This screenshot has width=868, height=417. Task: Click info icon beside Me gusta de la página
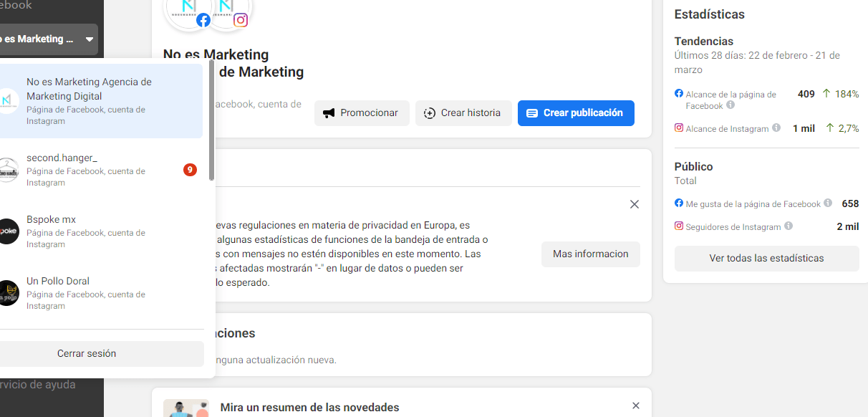[828, 203]
